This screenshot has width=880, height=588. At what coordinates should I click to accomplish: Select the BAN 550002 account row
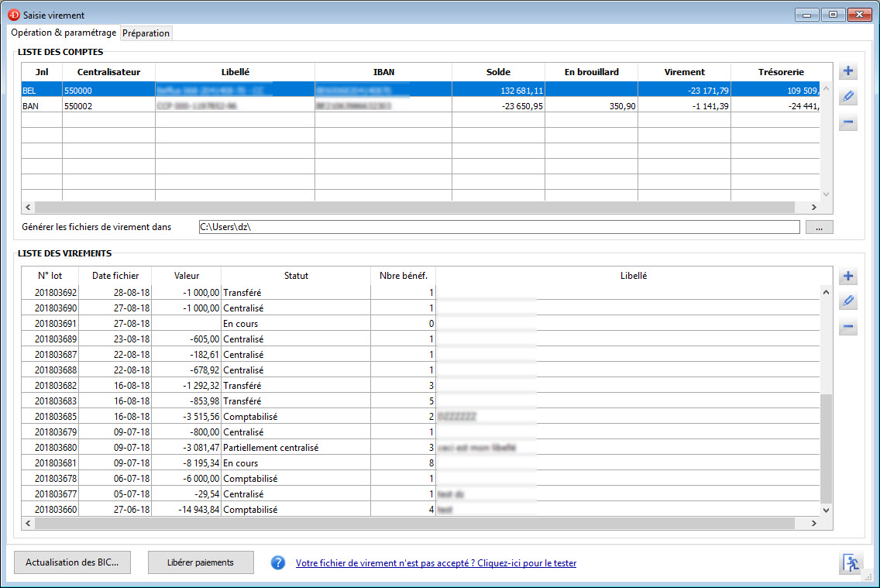click(232, 106)
